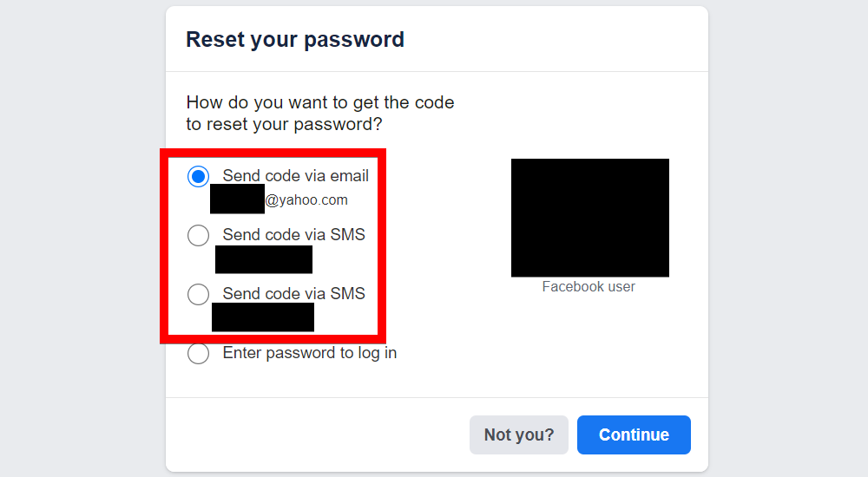Click the blacked-out email username before @yahoo.com

pos(237,199)
